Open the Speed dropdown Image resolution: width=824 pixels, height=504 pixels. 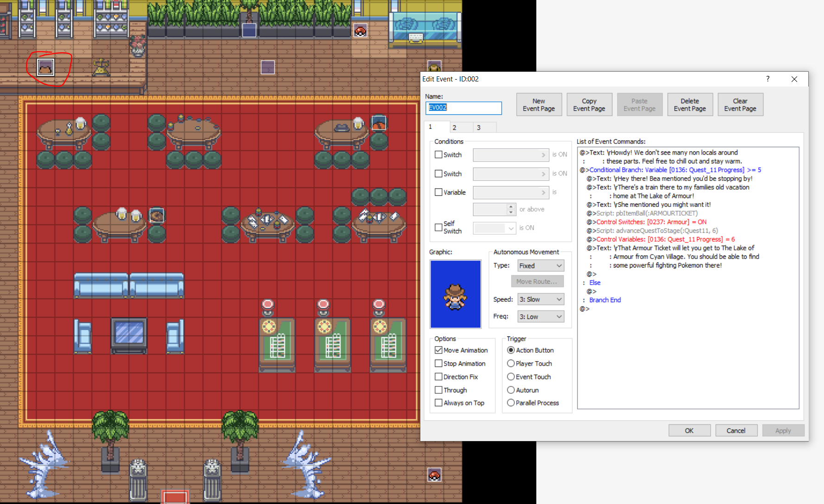(x=540, y=299)
